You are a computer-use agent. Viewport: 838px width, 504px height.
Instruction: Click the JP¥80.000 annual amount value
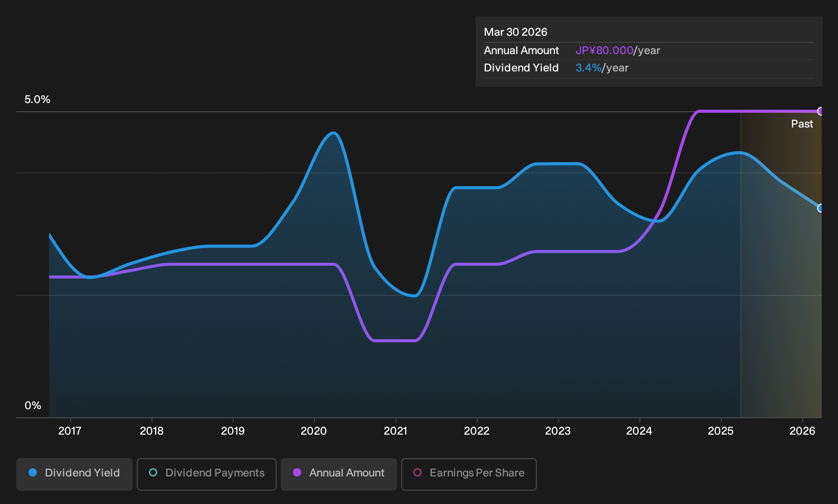click(604, 51)
